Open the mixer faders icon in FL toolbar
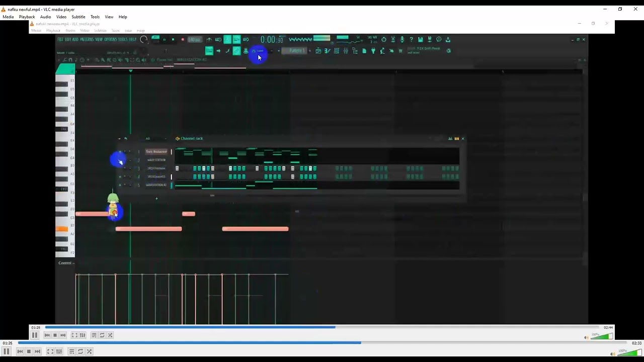 pos(346,51)
